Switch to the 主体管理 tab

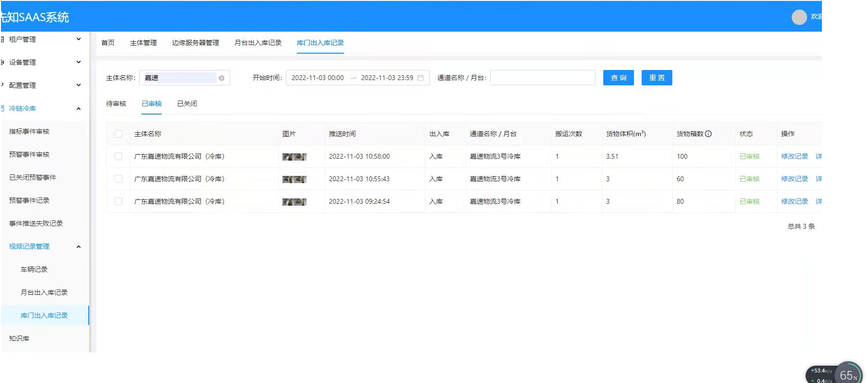pos(143,43)
